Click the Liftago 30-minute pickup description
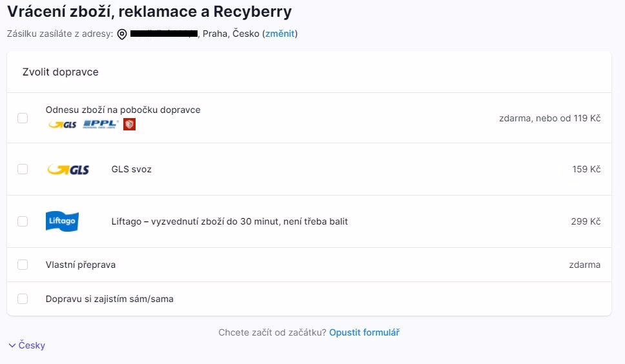Image resolution: width=625 pixels, height=364 pixels. [229, 221]
